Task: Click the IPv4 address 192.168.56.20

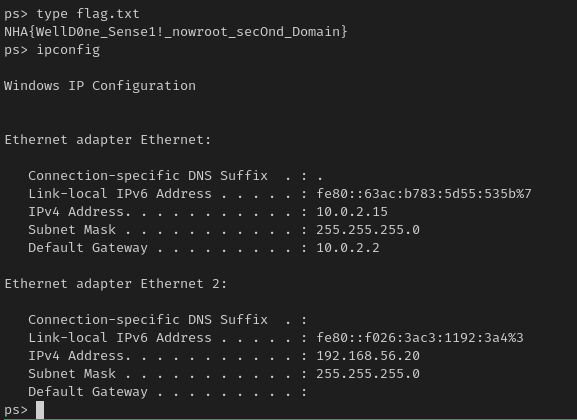Action: (368, 356)
